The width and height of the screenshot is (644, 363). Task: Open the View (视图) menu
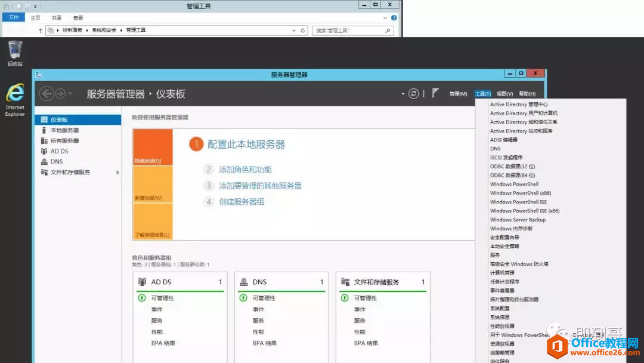coord(504,94)
